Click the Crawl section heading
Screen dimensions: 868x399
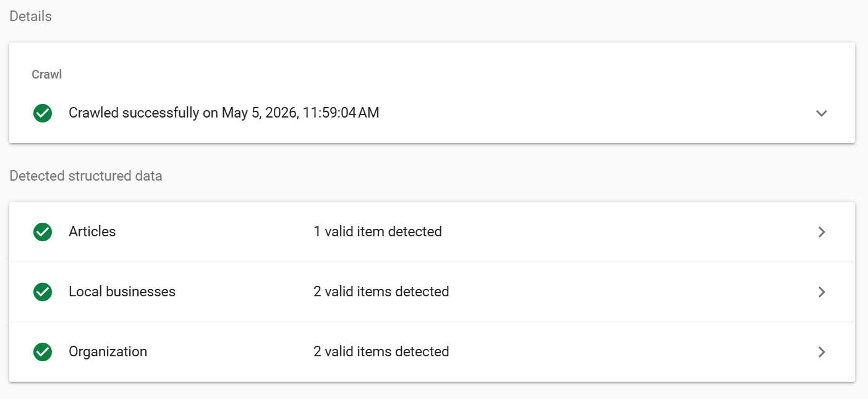click(x=47, y=74)
